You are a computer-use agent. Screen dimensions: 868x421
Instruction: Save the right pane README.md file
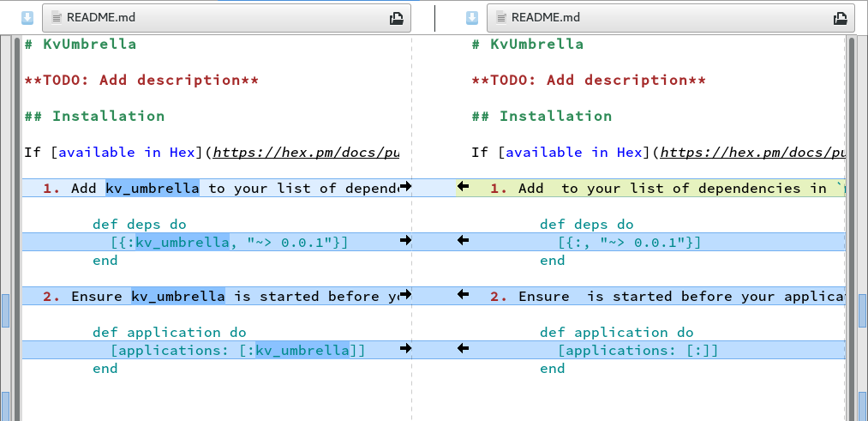472,18
